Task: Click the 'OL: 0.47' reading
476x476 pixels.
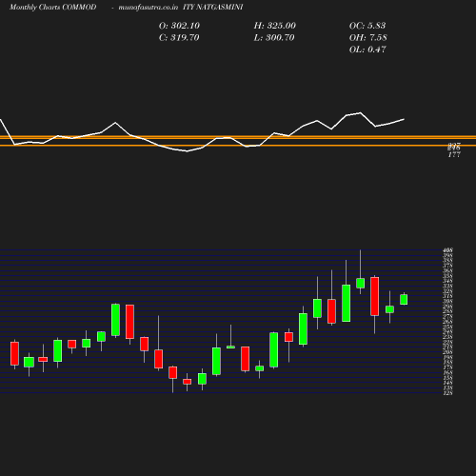Action: pyautogui.click(x=367, y=50)
